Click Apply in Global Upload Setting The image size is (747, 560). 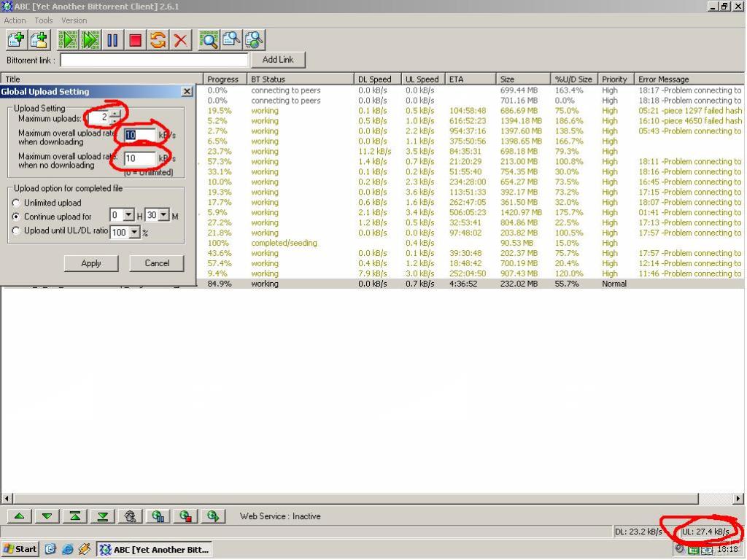point(91,263)
